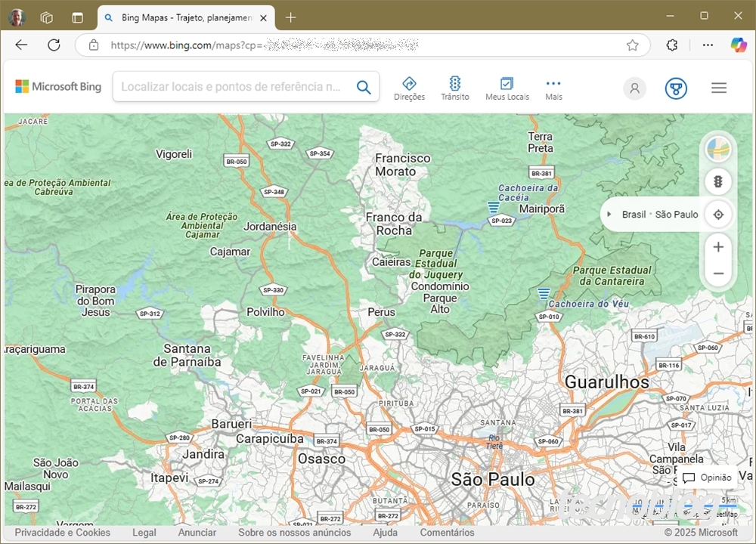Click the locate-me crosshair icon

pyautogui.click(x=718, y=215)
